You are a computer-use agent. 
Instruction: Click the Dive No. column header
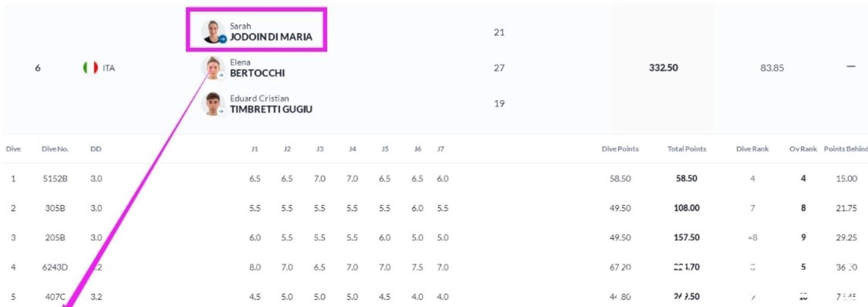click(x=55, y=149)
